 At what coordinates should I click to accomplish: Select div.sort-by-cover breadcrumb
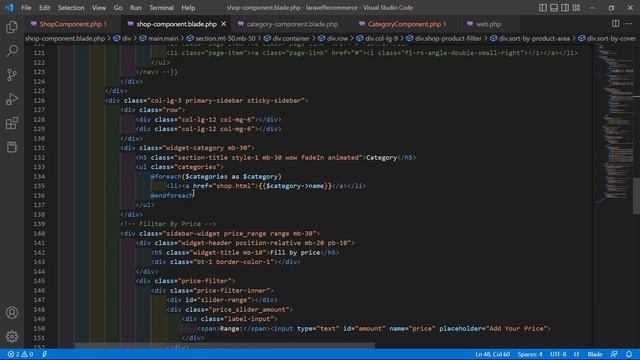[x=611, y=38]
